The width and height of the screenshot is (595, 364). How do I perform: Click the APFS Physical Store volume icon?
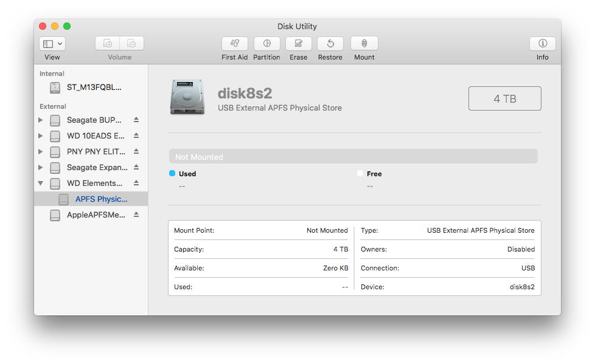pyautogui.click(x=63, y=199)
